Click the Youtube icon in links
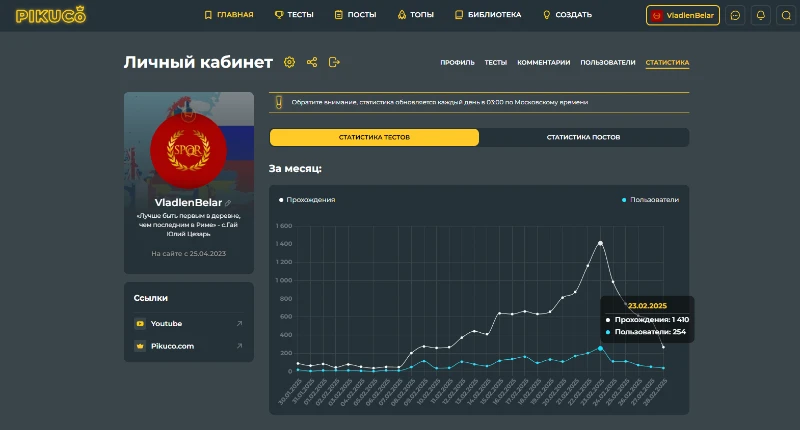 140,323
